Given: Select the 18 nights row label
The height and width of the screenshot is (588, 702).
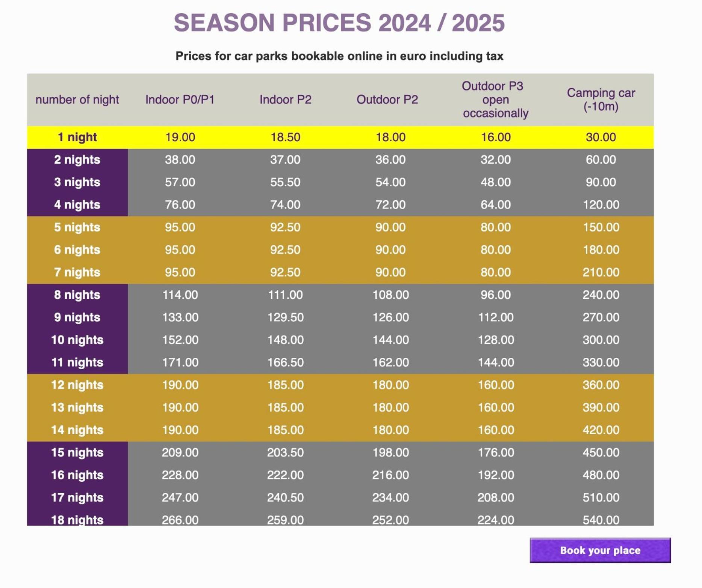Looking at the screenshot, I should [x=77, y=520].
